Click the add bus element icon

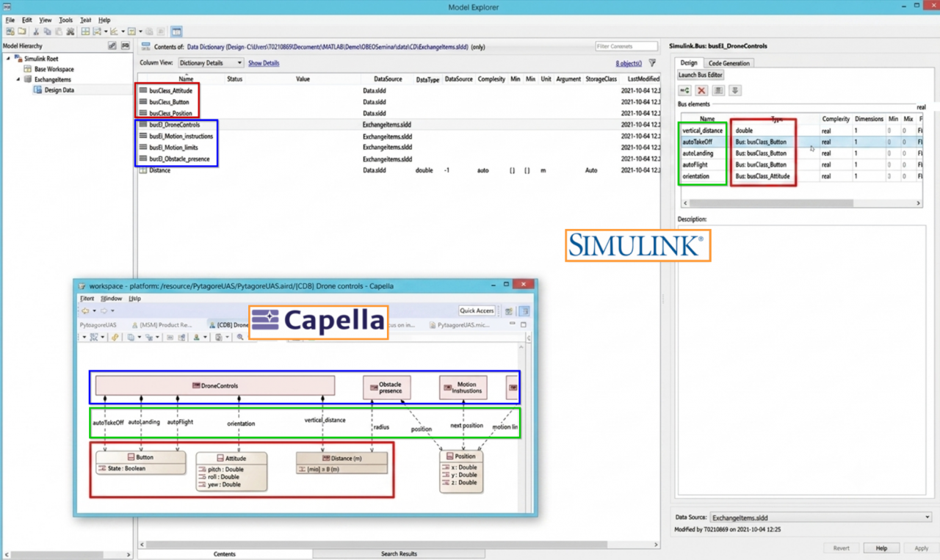[x=684, y=90]
